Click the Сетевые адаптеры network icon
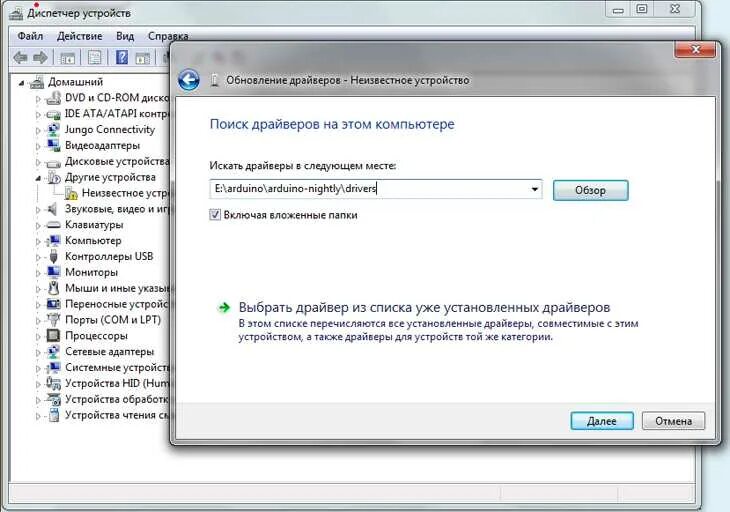The width and height of the screenshot is (730, 512). (54, 351)
